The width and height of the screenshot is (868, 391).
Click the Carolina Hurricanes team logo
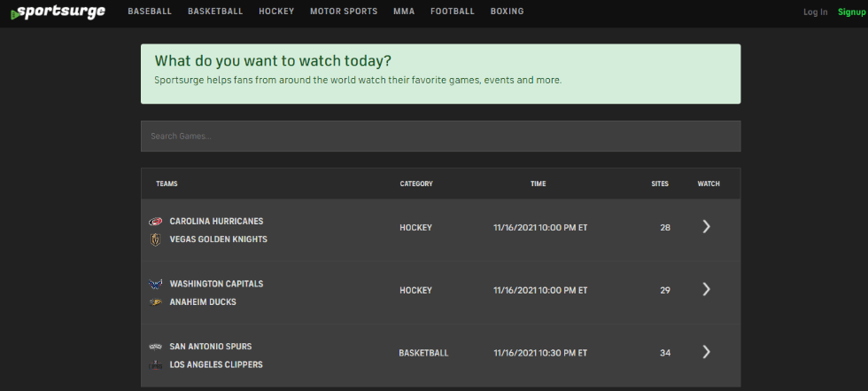(156, 222)
